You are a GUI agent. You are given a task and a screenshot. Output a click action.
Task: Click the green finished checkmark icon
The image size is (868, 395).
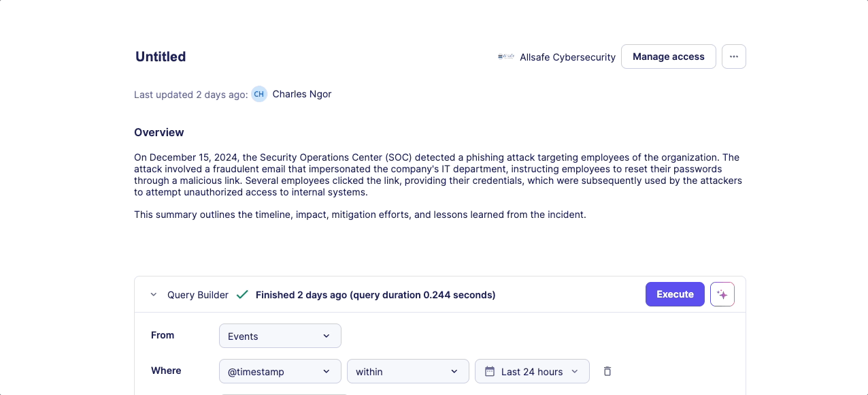pyautogui.click(x=242, y=295)
